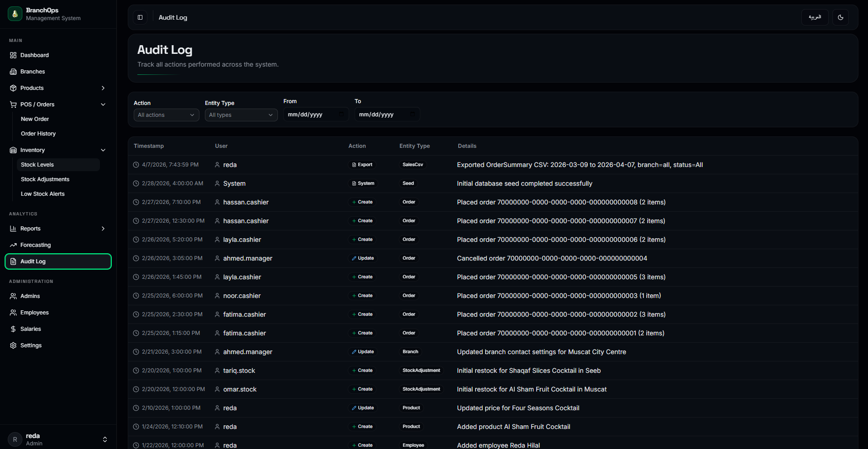Open the reda Admin user menu
The image size is (868, 449).
[x=58, y=439]
